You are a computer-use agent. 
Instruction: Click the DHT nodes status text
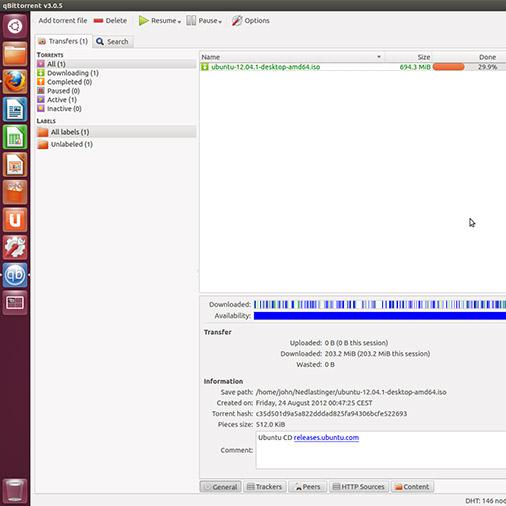(485, 501)
